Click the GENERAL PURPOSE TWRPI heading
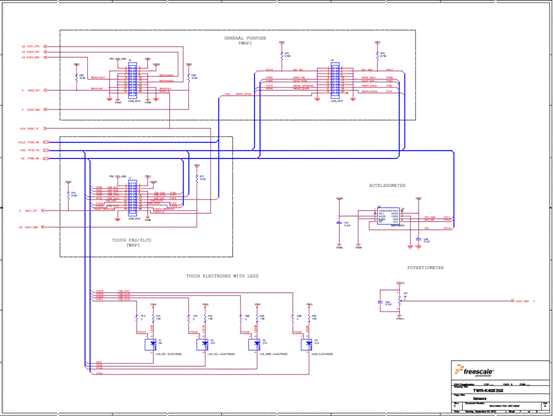This screenshot has height=417, width=554. [245, 40]
